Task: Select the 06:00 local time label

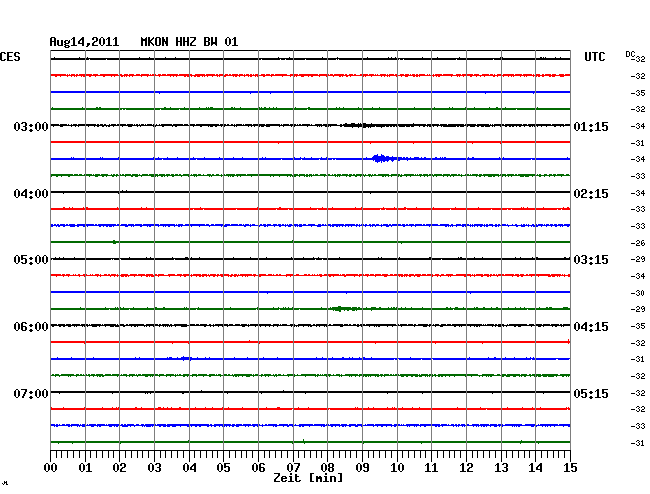Action: pyautogui.click(x=31, y=327)
